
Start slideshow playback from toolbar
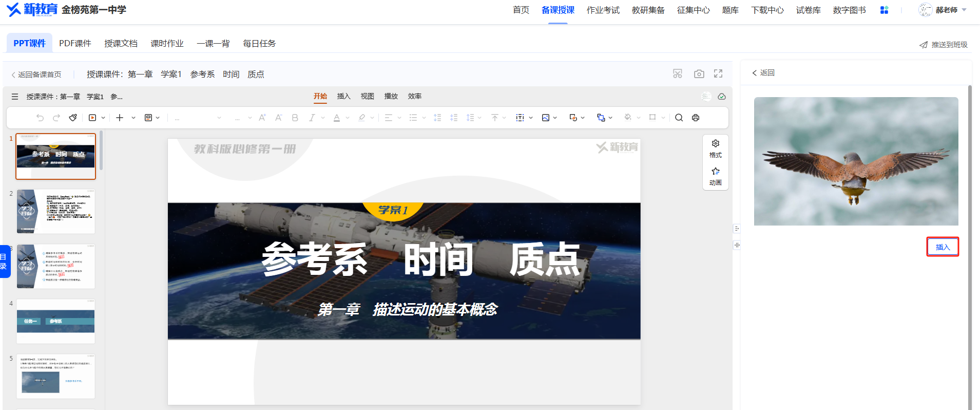coord(92,118)
